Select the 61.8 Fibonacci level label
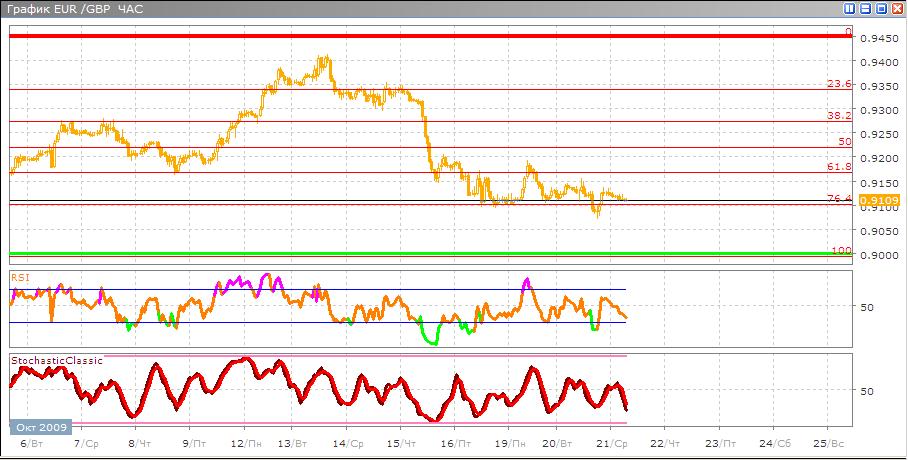The image size is (908, 460). pos(839,167)
